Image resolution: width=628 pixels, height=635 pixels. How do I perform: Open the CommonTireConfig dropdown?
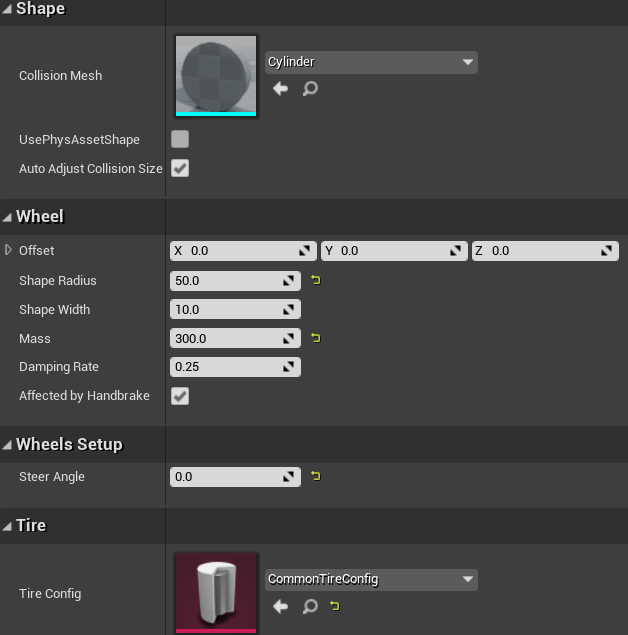pos(371,579)
